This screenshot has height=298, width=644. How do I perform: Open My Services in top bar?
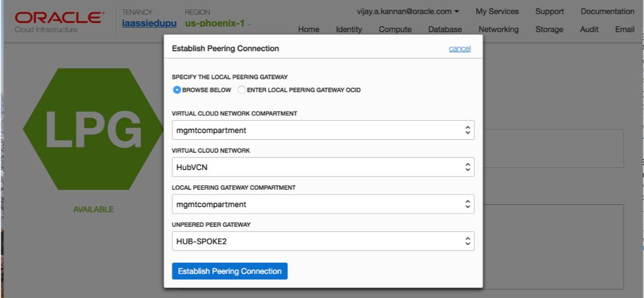497,11
